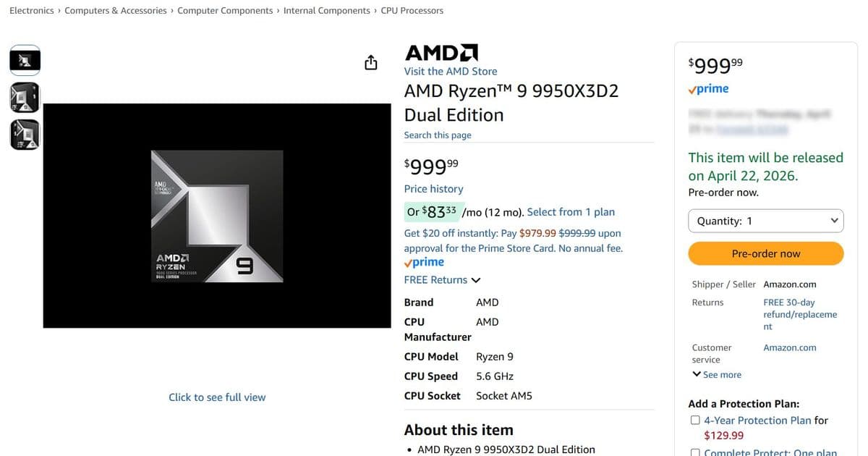Navigate to Computer Components breadcrumb
The height and width of the screenshot is (456, 868).
pyautogui.click(x=225, y=10)
